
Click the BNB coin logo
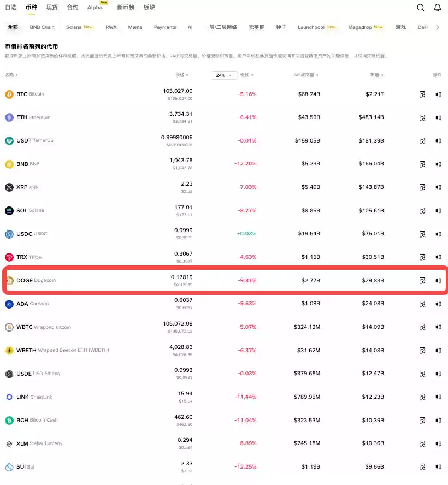(x=9, y=164)
